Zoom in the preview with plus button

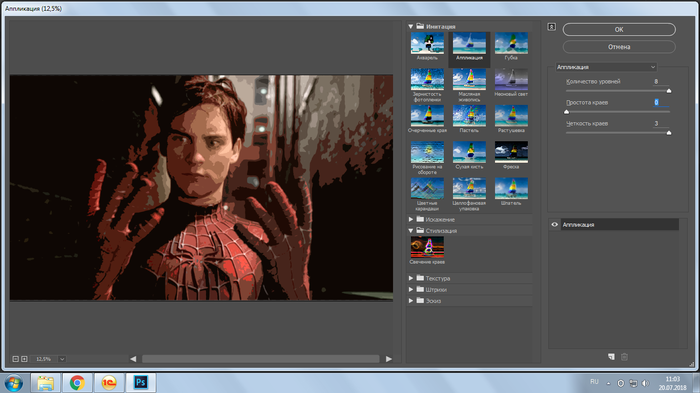[x=24, y=359]
